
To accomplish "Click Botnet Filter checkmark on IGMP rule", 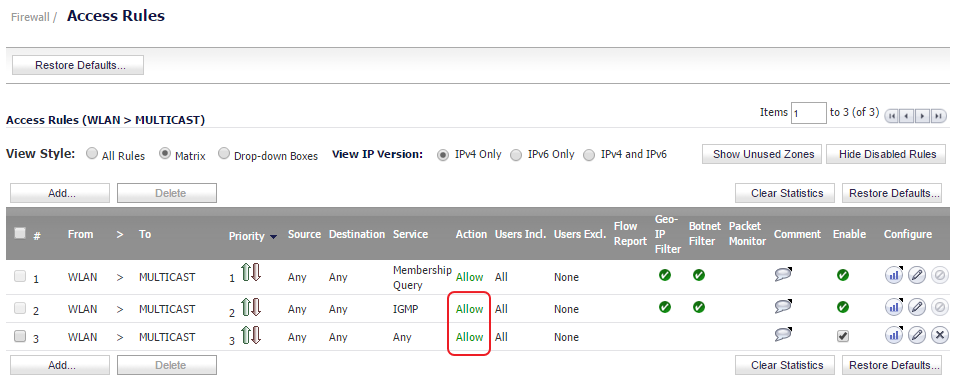I will pos(699,307).
